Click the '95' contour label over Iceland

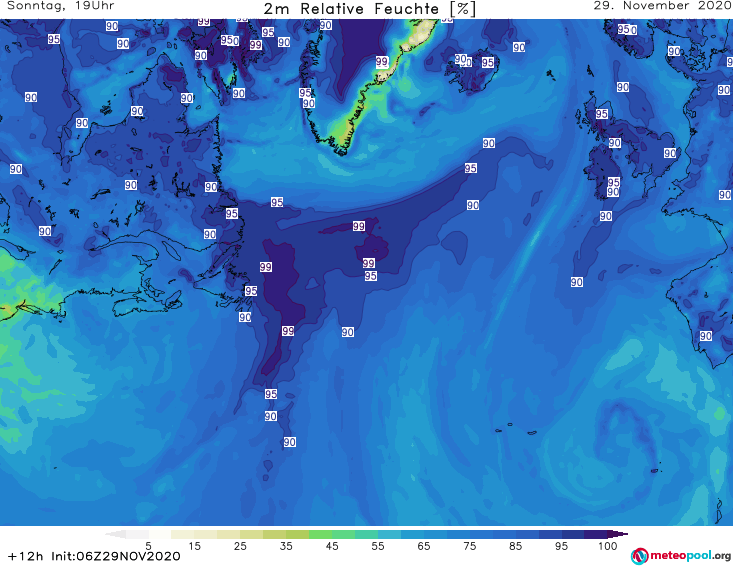(x=488, y=62)
